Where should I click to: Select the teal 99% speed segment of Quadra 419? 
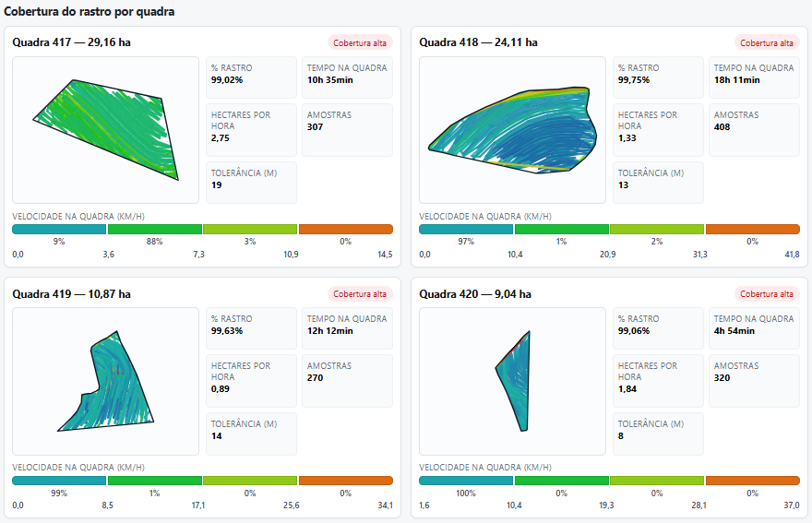click(59, 481)
